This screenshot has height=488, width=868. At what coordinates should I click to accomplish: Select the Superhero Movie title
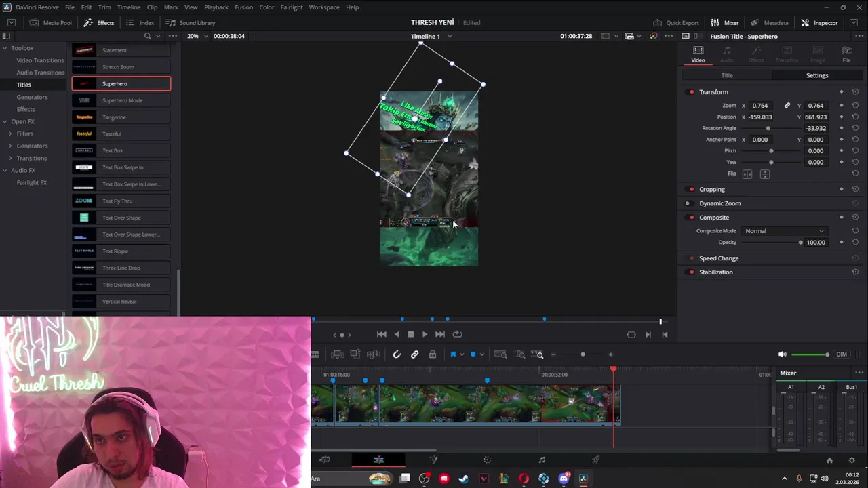[121, 100]
